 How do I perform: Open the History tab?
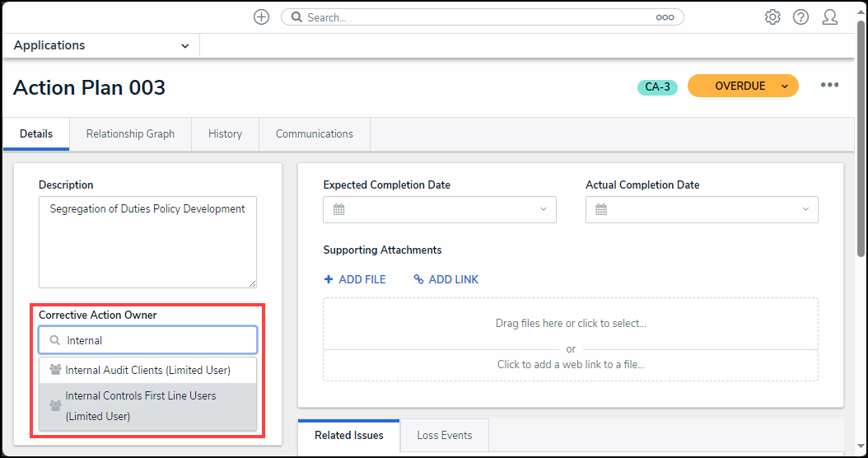tap(225, 133)
